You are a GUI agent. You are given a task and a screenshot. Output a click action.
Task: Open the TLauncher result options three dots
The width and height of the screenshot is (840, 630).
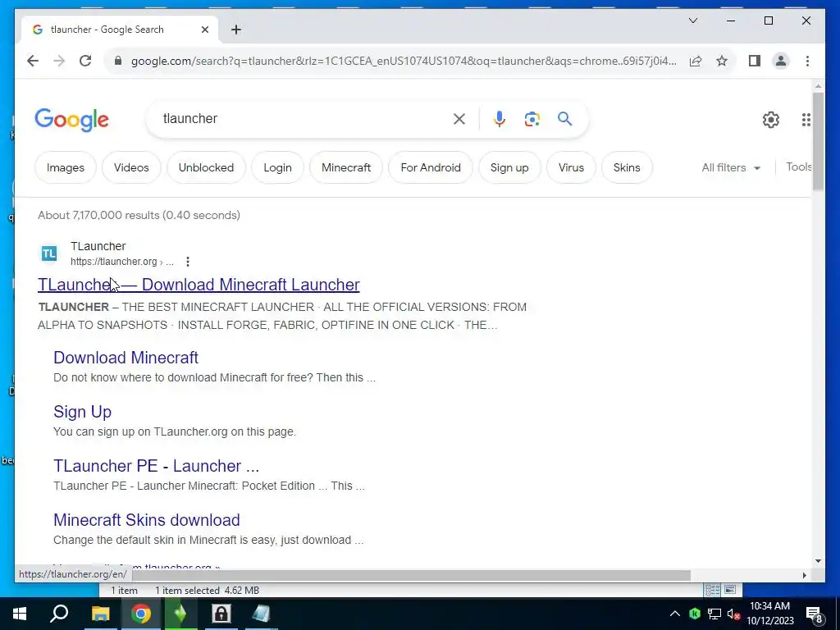188,262
